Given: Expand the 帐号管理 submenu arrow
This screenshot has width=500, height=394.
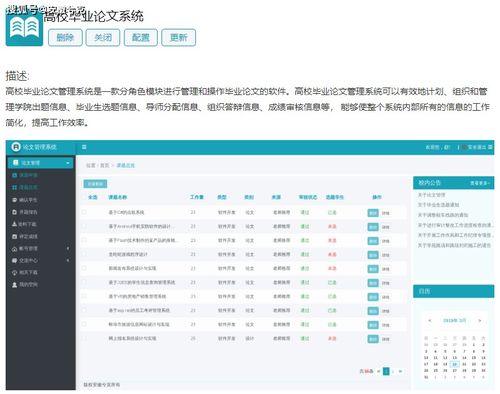Looking at the screenshot, I should pyautogui.click(x=68, y=248).
